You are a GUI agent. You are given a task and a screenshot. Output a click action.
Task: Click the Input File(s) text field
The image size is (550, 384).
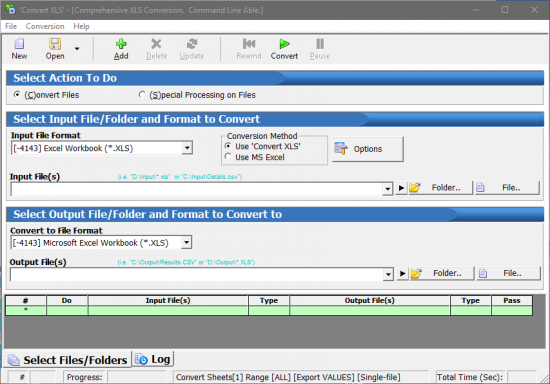197,189
